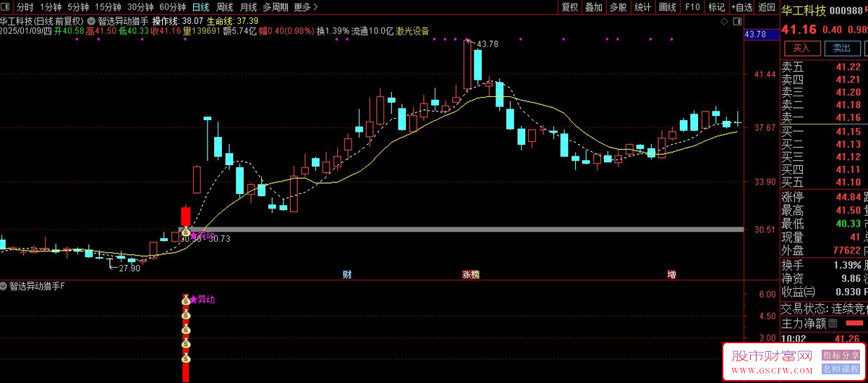Screen dimensions: 868x383
Task: Select the 30分钟 period tab
Action: pos(140,7)
